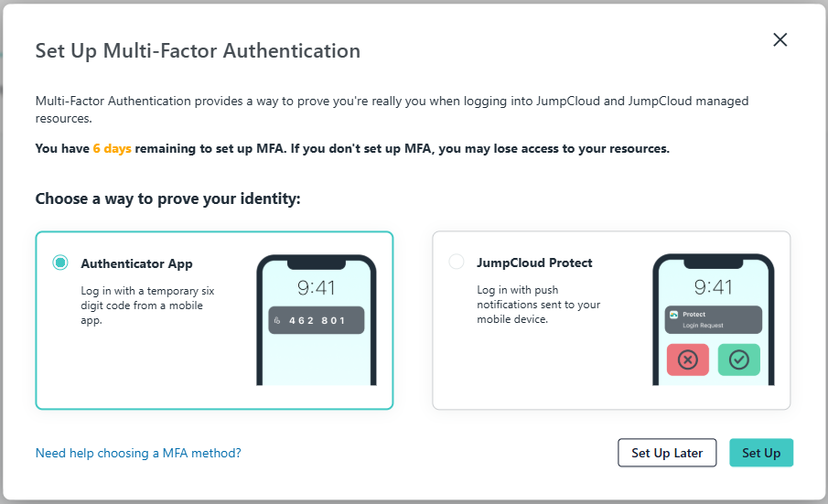Close the MFA setup dialog
828x504 pixels.
[780, 39]
